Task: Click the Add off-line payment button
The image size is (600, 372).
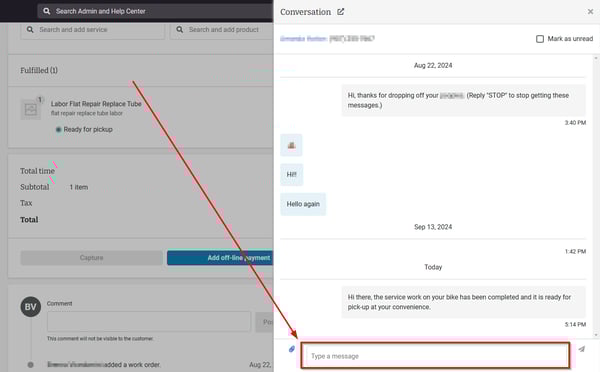Action: tap(220, 258)
